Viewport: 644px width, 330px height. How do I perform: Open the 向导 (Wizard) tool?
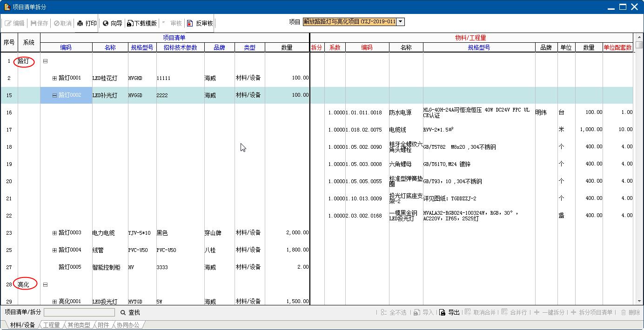106,23
